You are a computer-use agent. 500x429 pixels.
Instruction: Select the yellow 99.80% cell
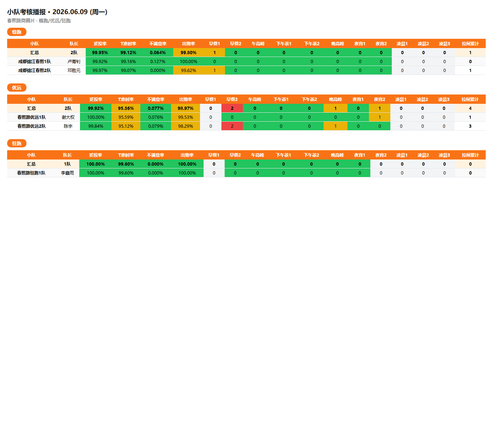tap(188, 53)
